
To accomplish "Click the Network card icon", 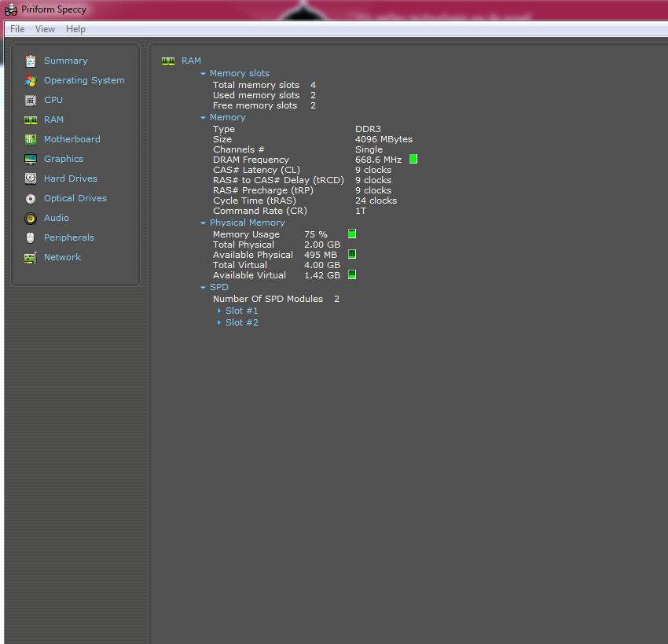I will coord(30,257).
